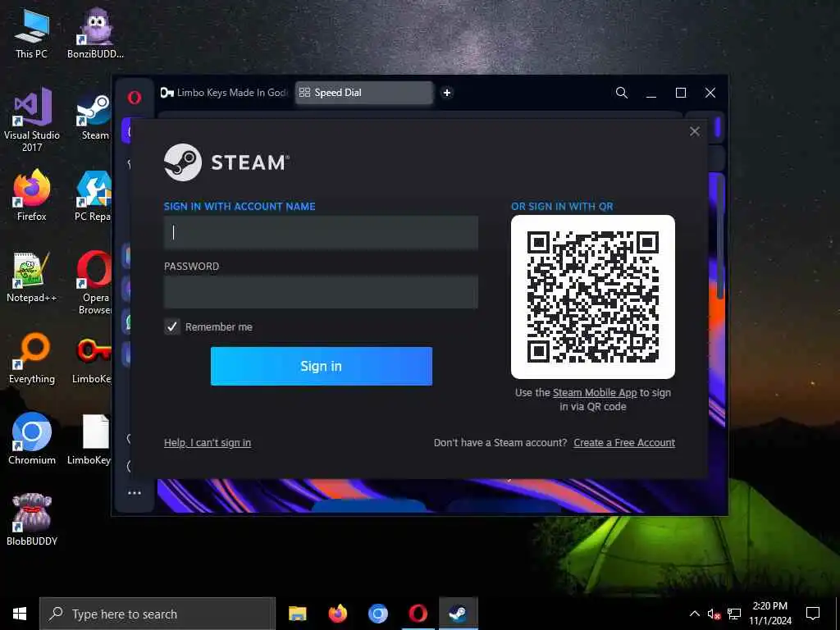
Task: Open the Help, I can't sign in link
Action: point(208,442)
